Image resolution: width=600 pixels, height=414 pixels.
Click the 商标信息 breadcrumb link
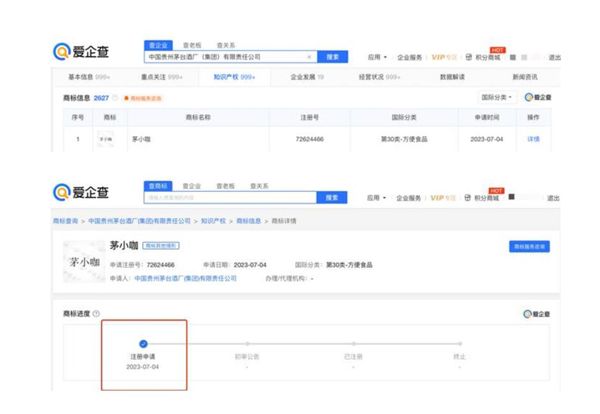point(249,221)
